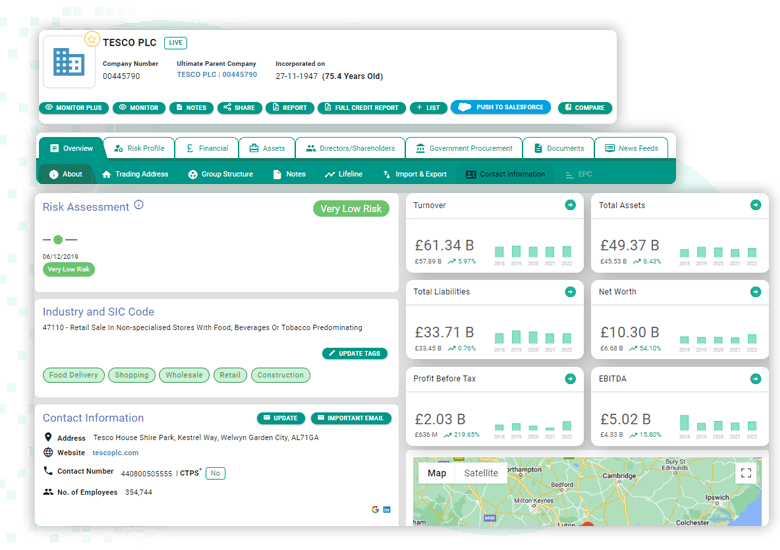Select the Shopping tag

[x=132, y=375]
